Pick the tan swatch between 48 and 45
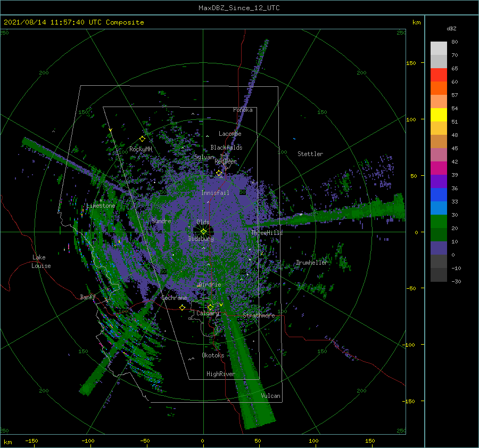 click(439, 141)
